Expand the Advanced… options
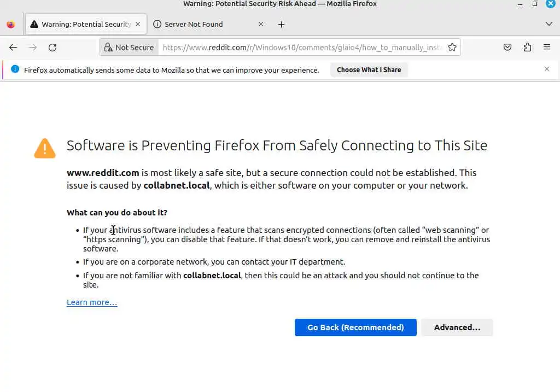Screen dimensions: 560x392 (457, 327)
